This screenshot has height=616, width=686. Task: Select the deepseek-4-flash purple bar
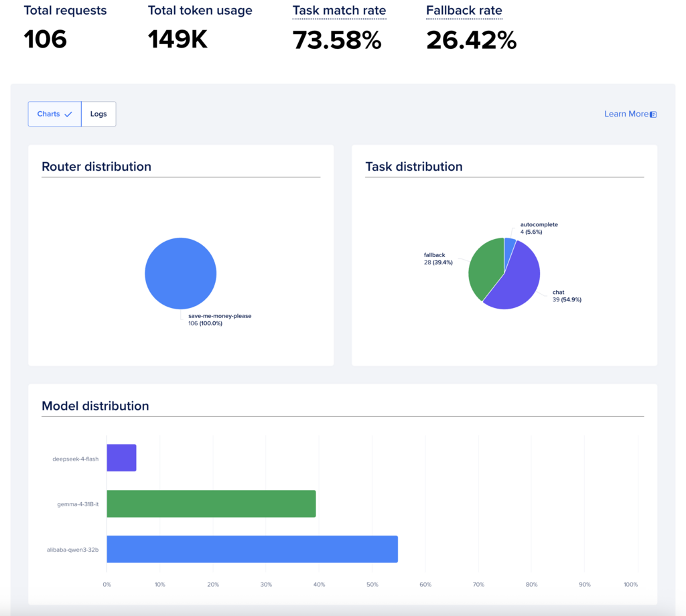(122, 458)
